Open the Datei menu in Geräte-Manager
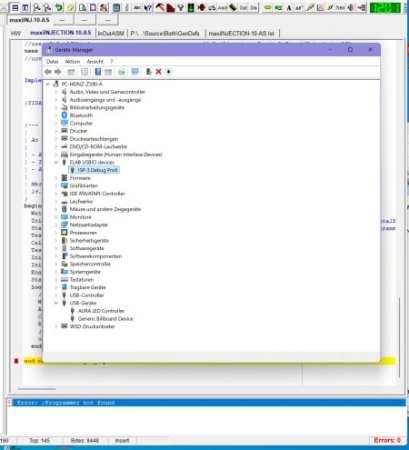 click(52, 62)
